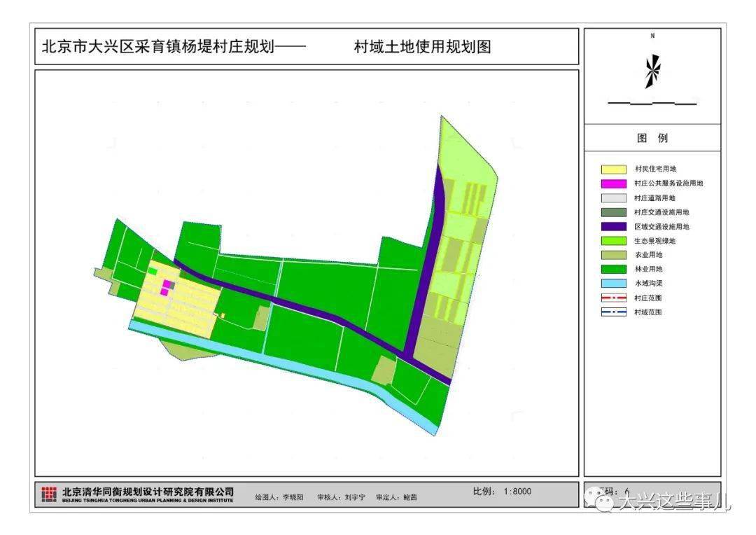Select the bright green 生态景观绿地 legend swatch
Viewport: 756px width, 535px height.
613,241
